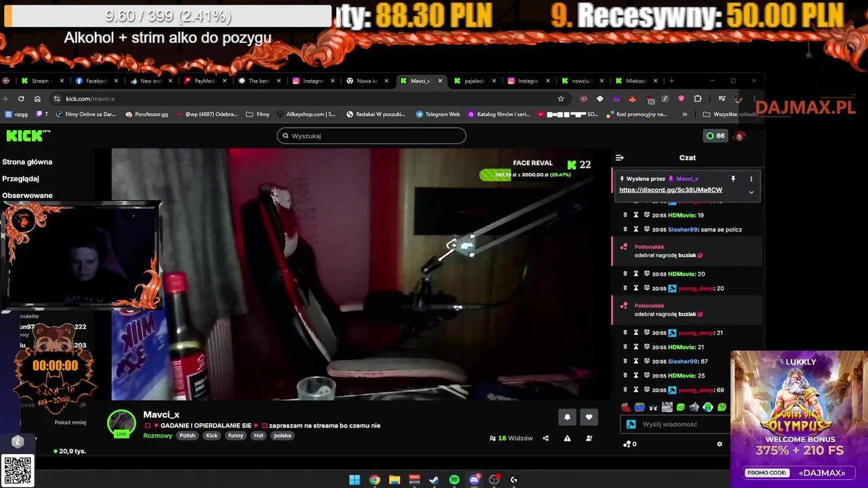
Task: Click the user-add icon beside report icon
Action: pos(589,439)
